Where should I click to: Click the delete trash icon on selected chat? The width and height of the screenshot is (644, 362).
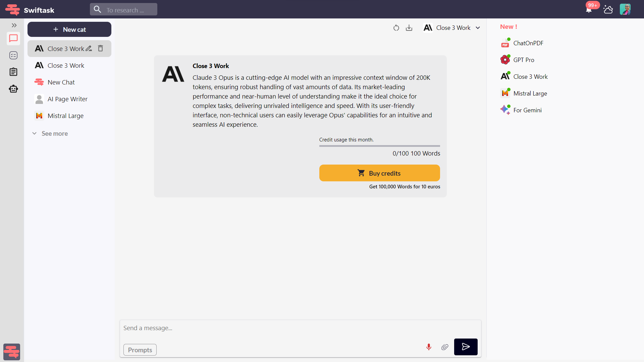click(x=100, y=49)
